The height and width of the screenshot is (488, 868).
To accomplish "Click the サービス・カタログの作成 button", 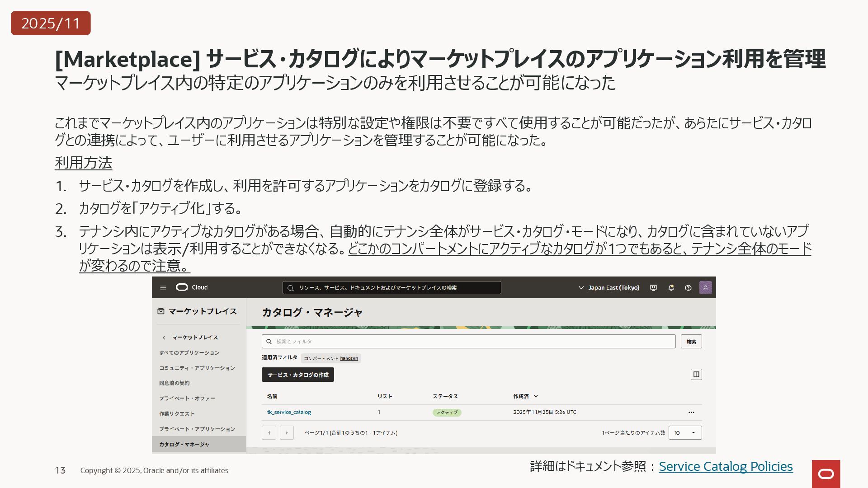I will [x=297, y=375].
